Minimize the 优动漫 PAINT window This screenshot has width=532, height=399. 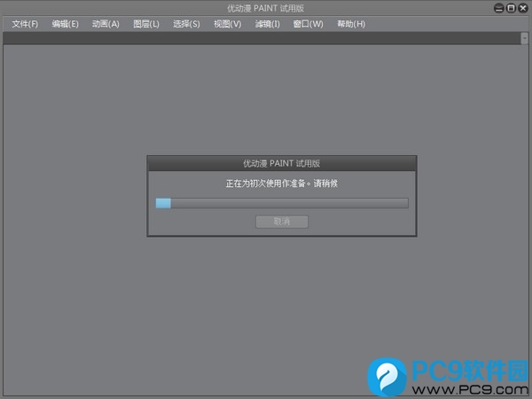[498, 8]
